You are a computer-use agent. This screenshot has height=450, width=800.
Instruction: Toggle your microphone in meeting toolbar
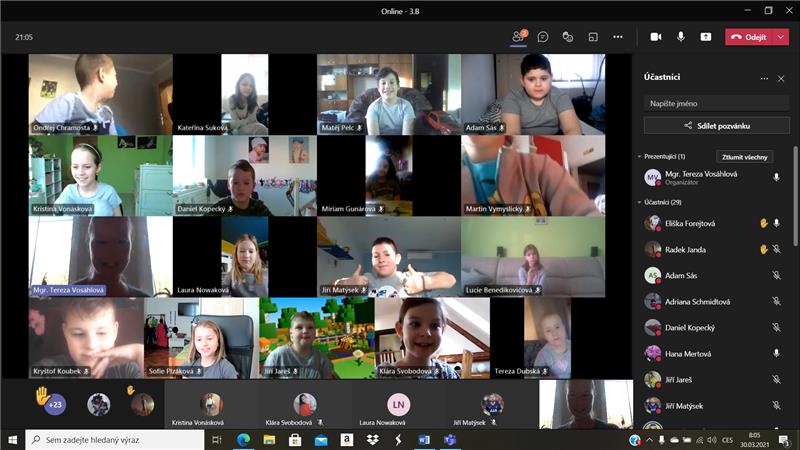point(681,37)
